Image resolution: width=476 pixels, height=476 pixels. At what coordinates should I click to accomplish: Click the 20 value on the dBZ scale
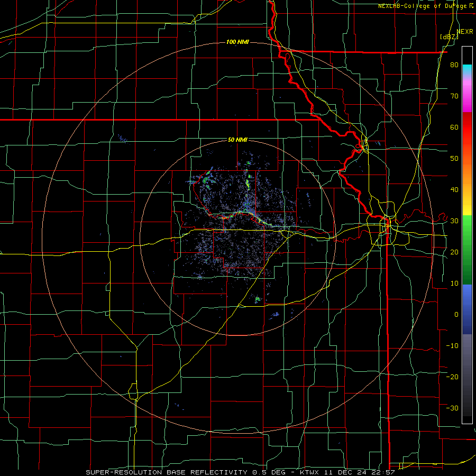(454, 252)
